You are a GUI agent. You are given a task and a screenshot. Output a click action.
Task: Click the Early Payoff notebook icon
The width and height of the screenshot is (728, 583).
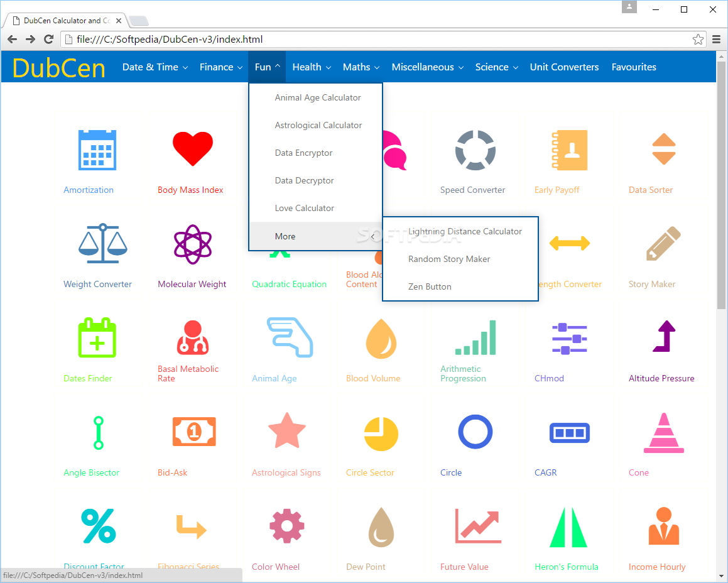569,150
